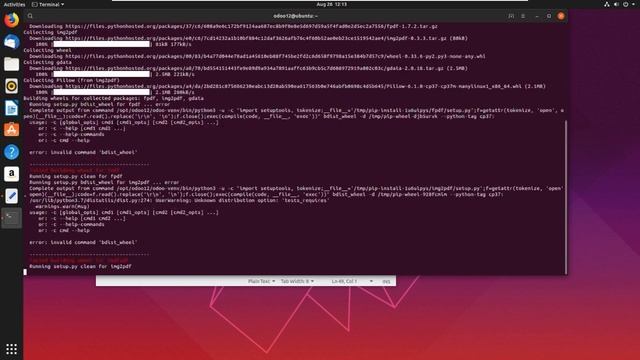Click the network status icon
Screen dimensions: 640x360
[x=607, y=4]
